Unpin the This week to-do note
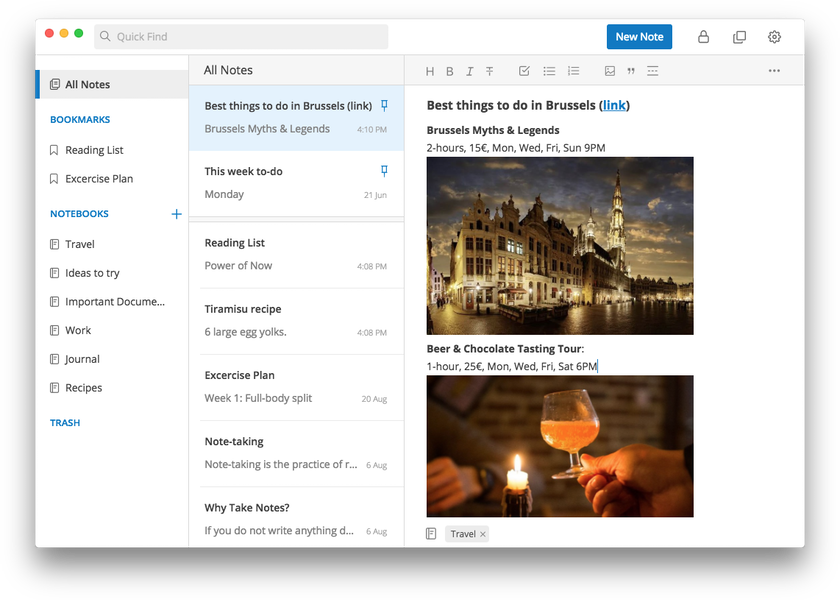The height and width of the screenshot is (600, 840). [384, 171]
